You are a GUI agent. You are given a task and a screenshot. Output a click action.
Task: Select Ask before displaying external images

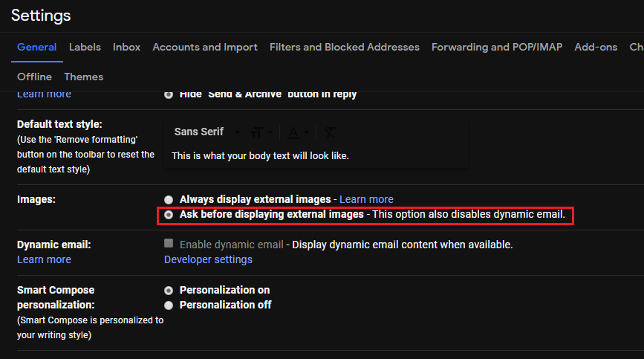[169, 215]
